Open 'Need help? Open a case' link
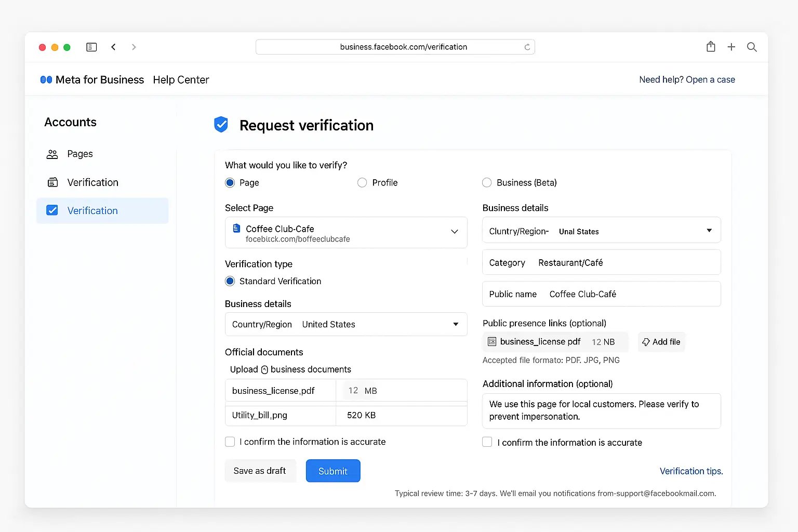Viewport: 798px width, 532px height. coord(687,79)
